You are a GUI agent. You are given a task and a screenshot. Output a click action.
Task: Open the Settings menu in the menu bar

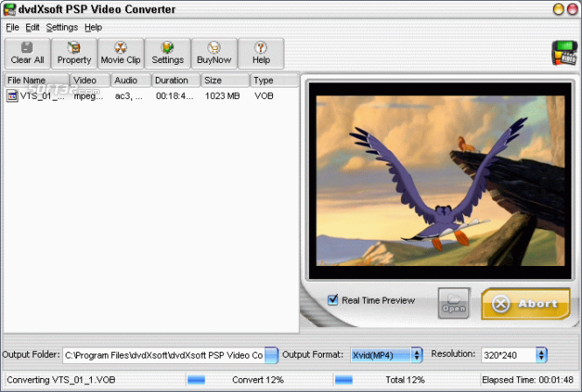click(62, 27)
